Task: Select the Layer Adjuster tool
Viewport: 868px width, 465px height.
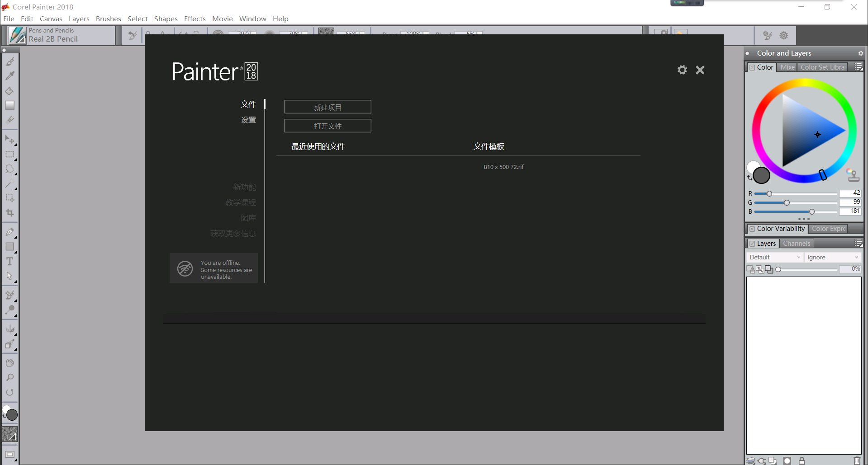Action: 9,140
